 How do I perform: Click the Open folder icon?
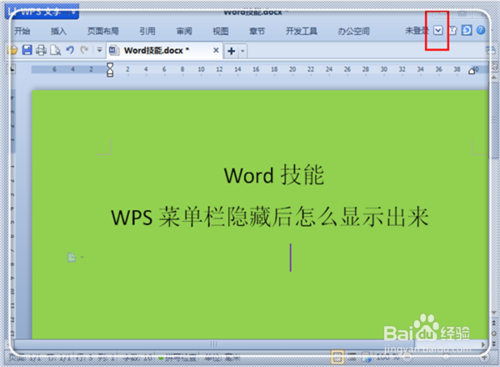tap(13, 50)
